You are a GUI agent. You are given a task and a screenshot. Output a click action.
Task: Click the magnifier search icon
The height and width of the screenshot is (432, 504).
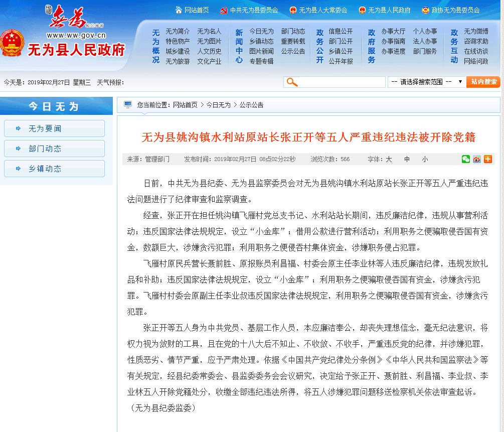[x=292, y=82]
